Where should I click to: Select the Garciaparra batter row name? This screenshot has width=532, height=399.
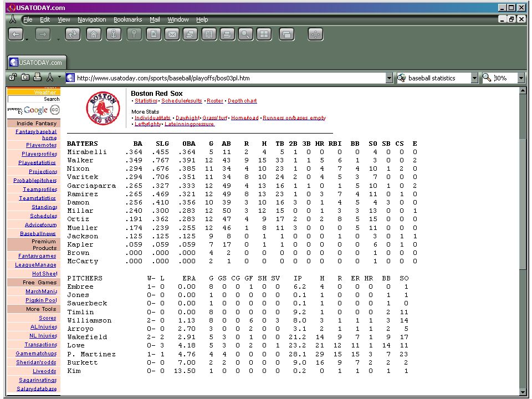[x=91, y=186]
